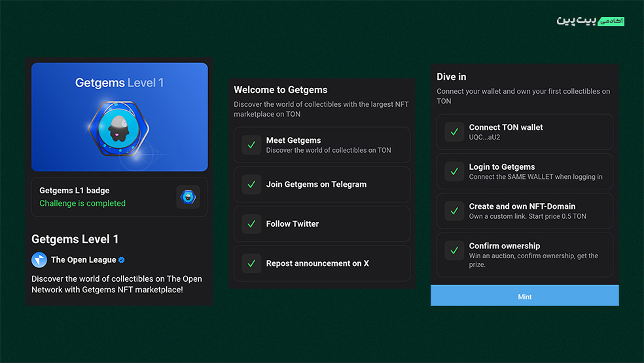The image size is (644, 363).
Task: Toggle the Login to Getgems checkmark
Action: point(454,171)
